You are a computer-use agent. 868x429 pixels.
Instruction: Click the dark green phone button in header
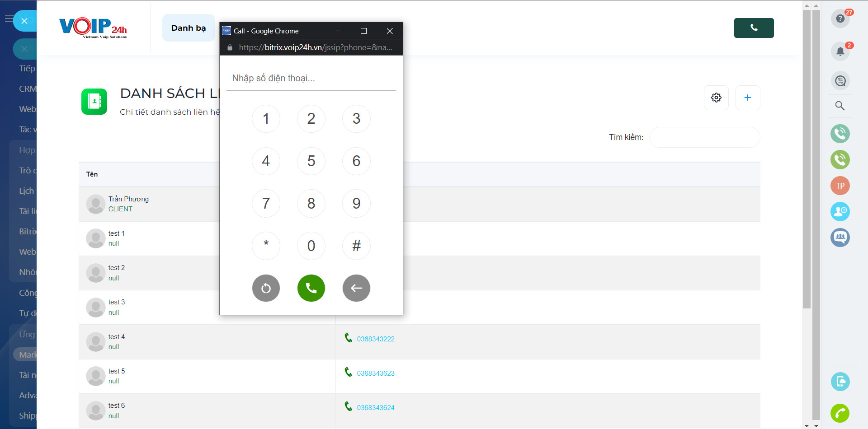tap(754, 28)
